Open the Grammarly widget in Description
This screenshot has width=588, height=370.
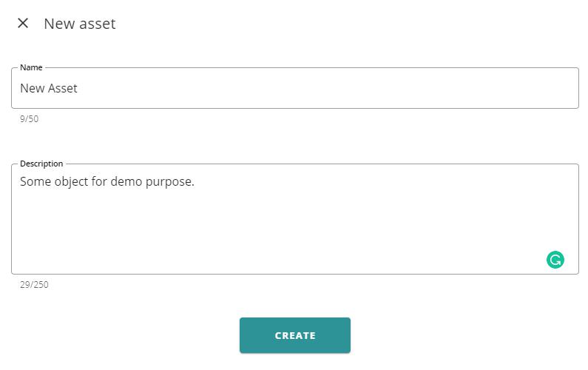point(555,260)
